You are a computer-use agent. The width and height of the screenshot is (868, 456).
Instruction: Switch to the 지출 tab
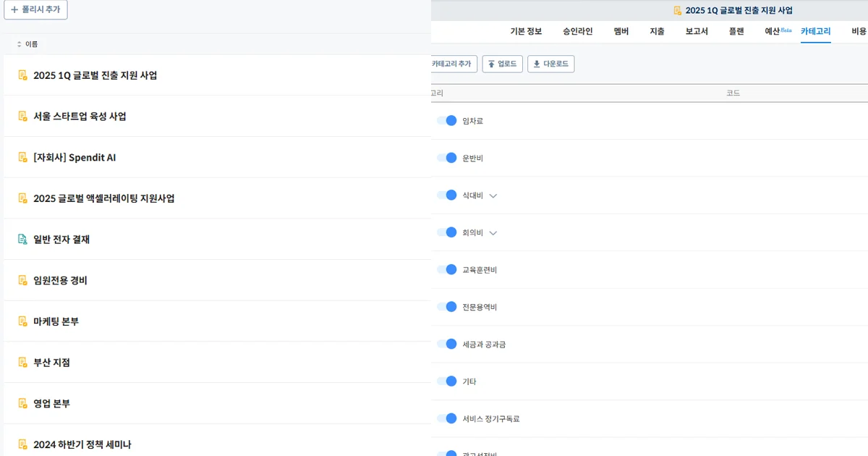coord(657,31)
